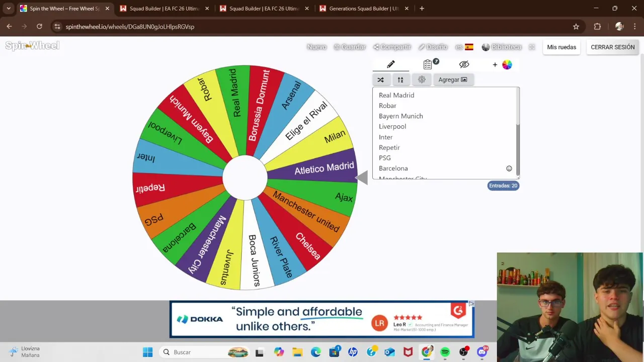Close the Generations Squad Builder tab
Viewport: 644px width, 362px height.
(407, 9)
